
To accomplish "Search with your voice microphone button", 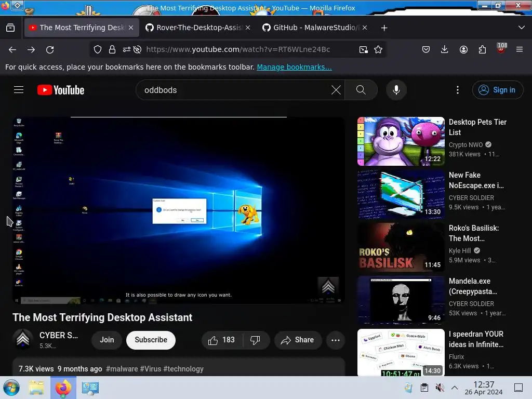I will pyautogui.click(x=396, y=90).
